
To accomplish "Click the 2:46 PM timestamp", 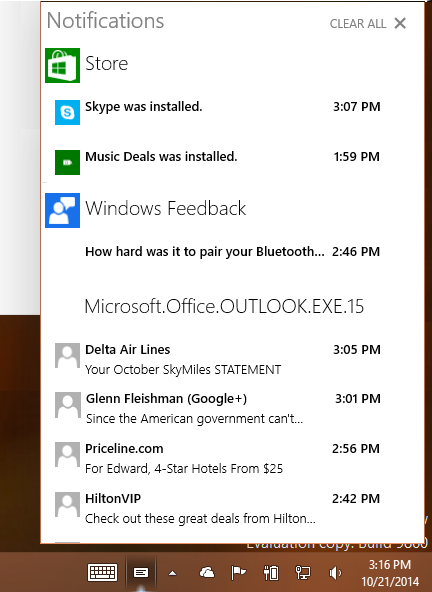I will [x=356, y=251].
